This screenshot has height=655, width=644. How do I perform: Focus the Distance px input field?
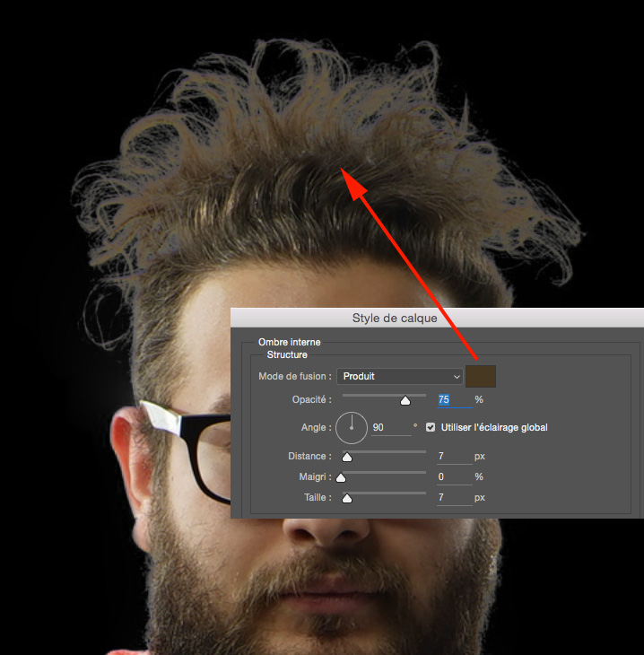coord(453,458)
